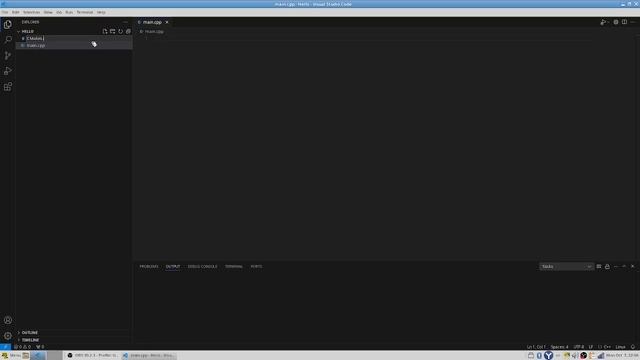
Task: Open Explorer views and more actions menu
Action: (125, 22)
